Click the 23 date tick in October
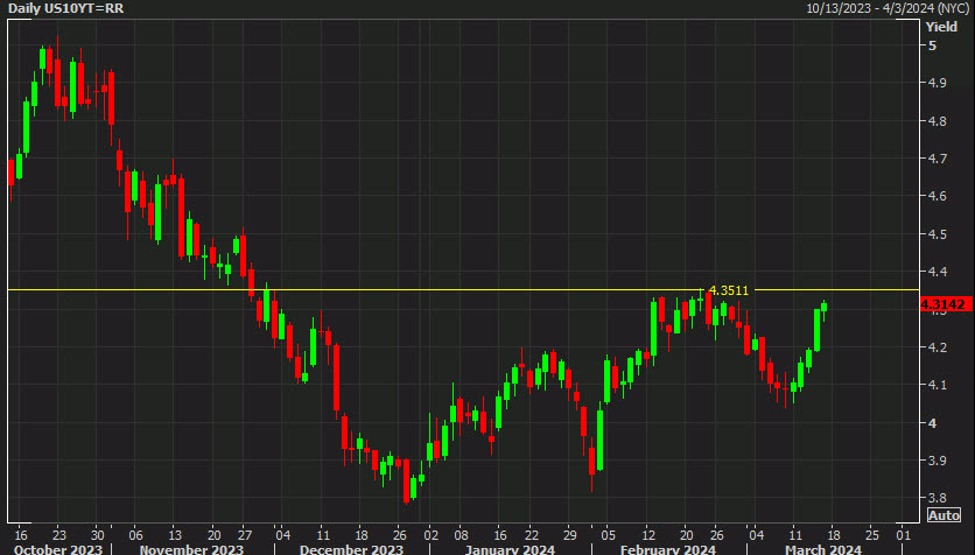 (x=58, y=535)
